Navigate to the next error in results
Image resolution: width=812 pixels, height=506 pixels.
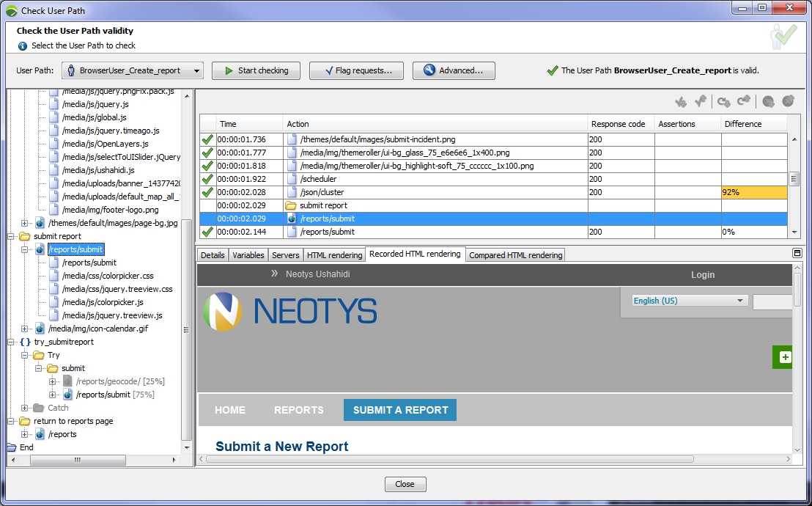coord(768,101)
